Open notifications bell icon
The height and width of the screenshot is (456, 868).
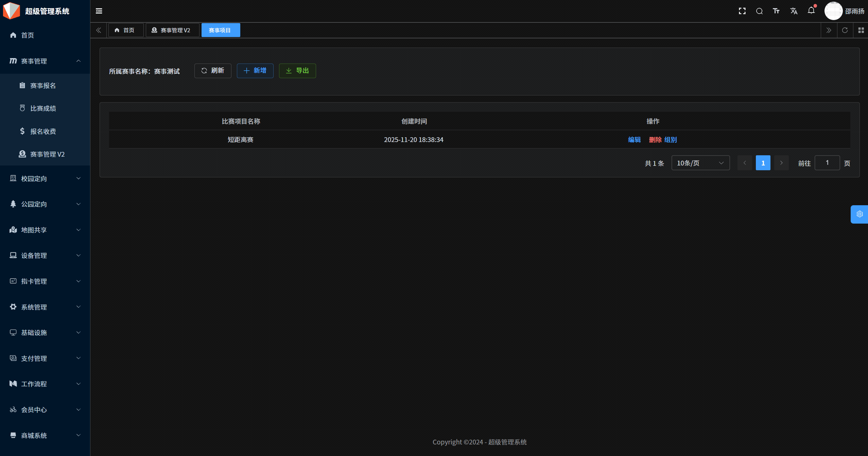811,11
